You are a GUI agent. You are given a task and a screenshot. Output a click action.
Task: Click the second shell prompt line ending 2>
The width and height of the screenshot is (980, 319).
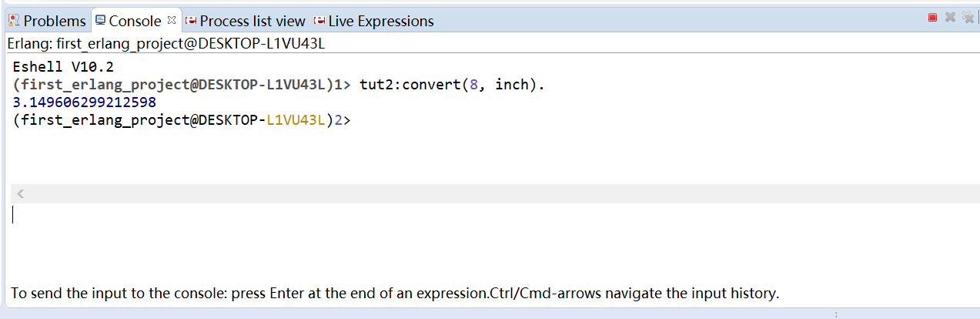click(182, 120)
